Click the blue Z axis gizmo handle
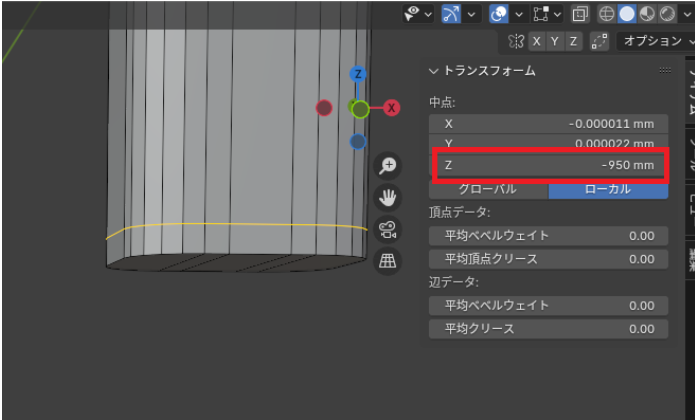The width and height of the screenshot is (695, 420). [x=358, y=75]
